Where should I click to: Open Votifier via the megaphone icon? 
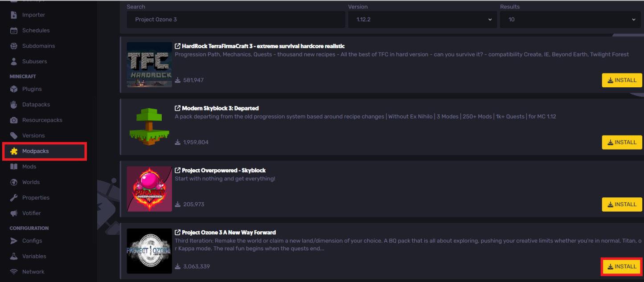tap(14, 213)
